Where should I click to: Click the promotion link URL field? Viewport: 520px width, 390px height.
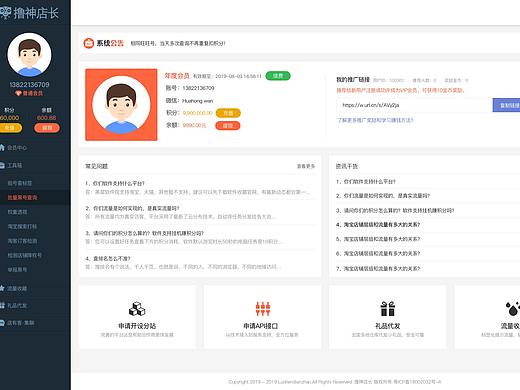coord(414,105)
